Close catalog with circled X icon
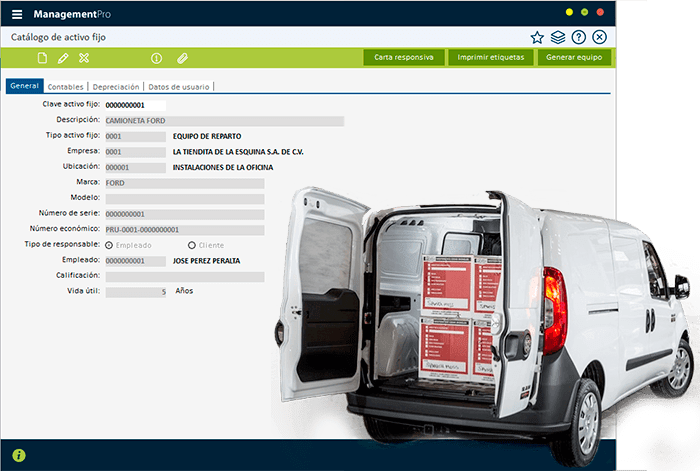This screenshot has height=471, width=700. [x=600, y=37]
